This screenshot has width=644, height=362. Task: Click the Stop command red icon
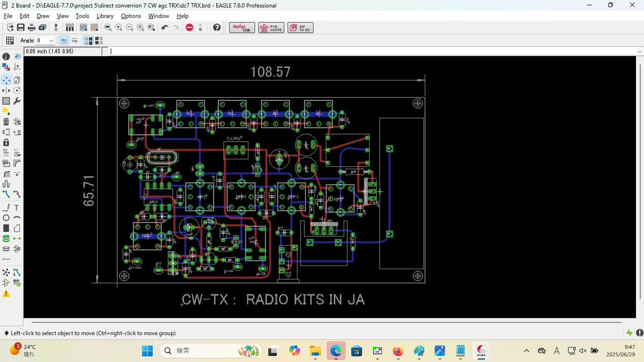(189, 27)
